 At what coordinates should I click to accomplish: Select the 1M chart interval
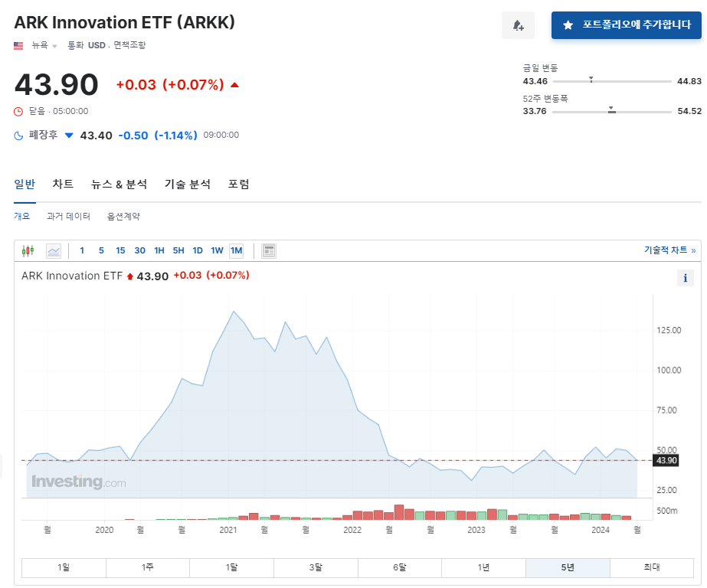click(236, 250)
